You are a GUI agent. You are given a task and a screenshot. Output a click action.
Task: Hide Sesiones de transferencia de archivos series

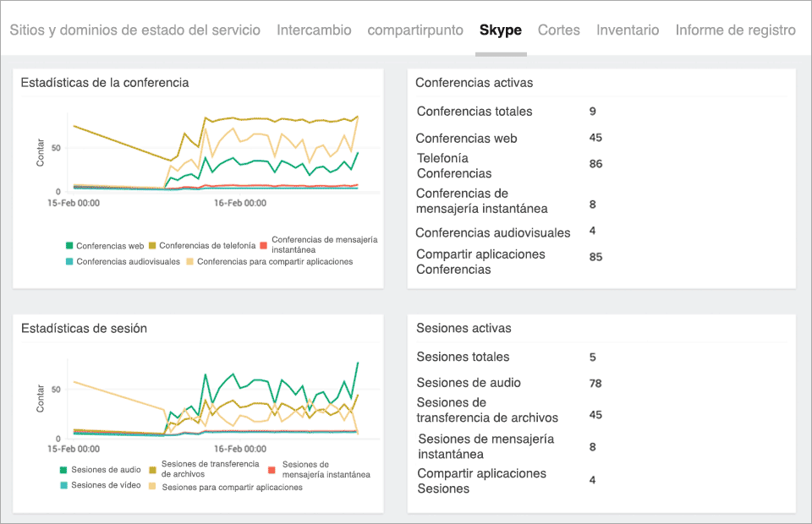point(212,472)
